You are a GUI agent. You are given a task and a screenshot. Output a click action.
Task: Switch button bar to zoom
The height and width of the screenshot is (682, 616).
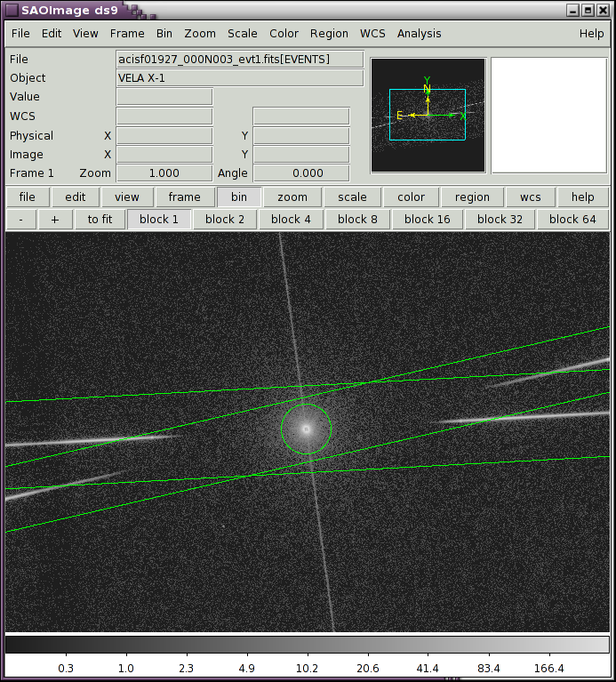[292, 197]
